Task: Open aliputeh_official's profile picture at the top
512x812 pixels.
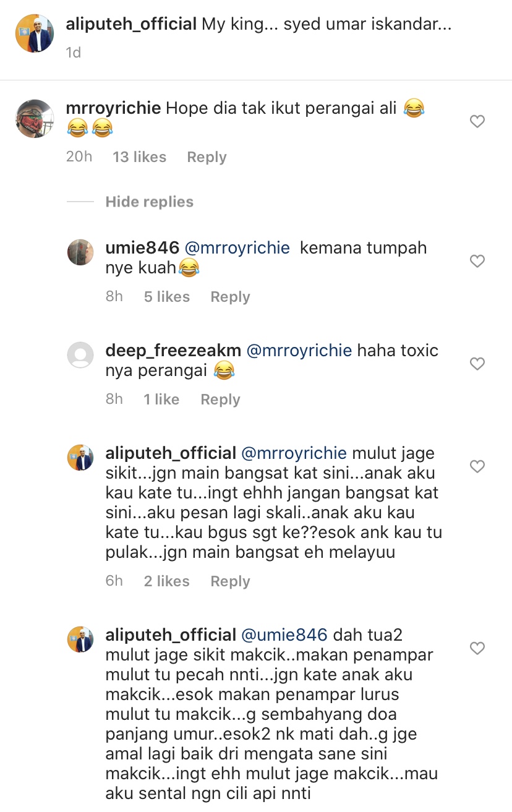Action: point(34,33)
